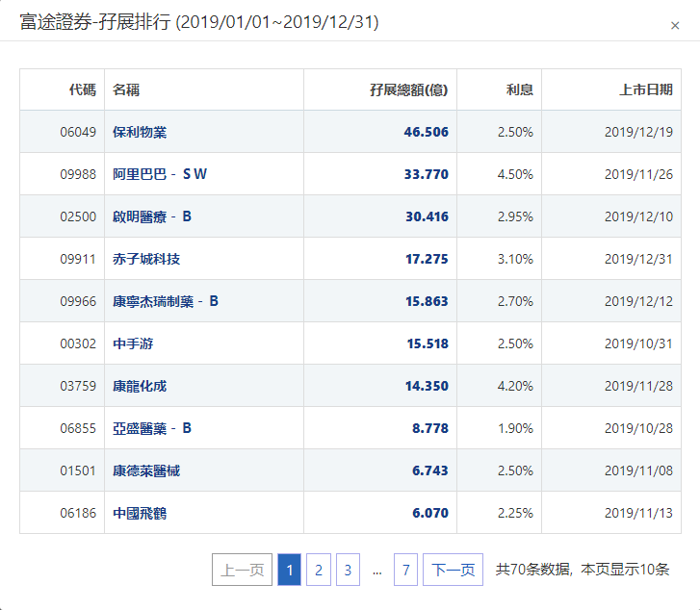Select stock code 09911
This screenshot has height=610, width=700.
tap(78, 259)
